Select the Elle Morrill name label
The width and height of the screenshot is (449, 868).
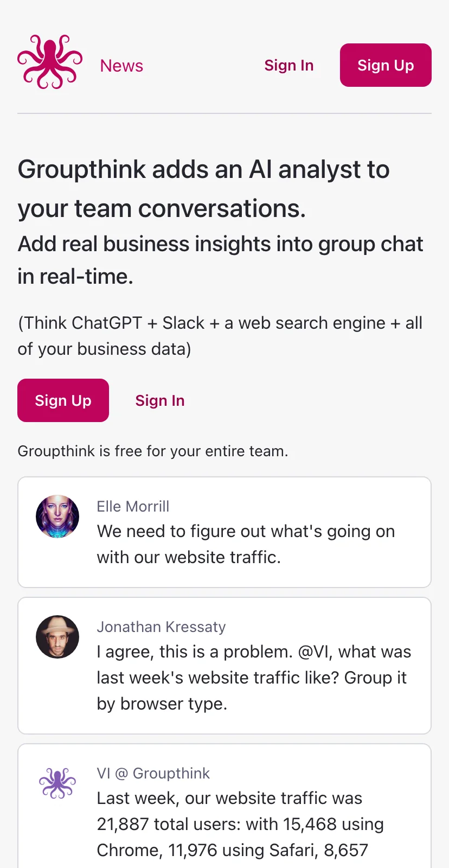click(x=133, y=506)
